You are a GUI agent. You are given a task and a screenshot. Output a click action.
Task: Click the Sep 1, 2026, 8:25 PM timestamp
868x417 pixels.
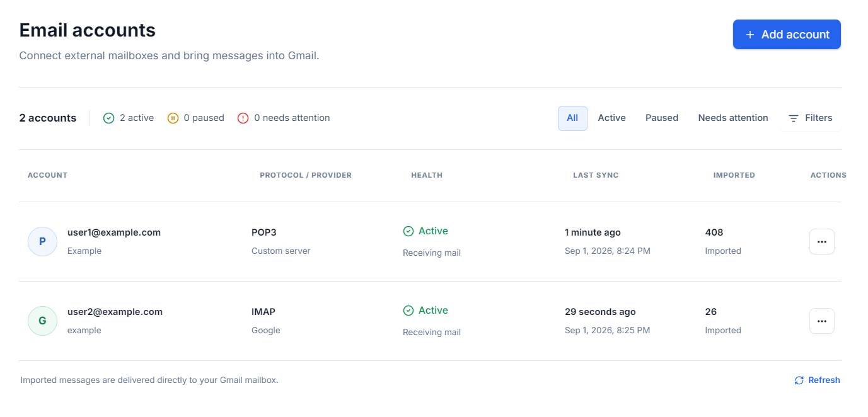pos(608,330)
